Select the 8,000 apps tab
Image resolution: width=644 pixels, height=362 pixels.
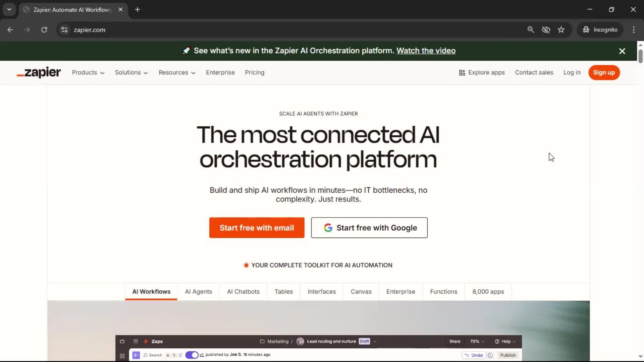(488, 292)
